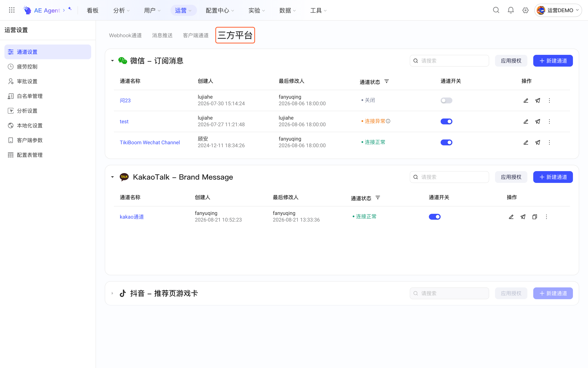
Task: Filter 通道状态 in the KakaoTalk table
Action: coord(378,198)
